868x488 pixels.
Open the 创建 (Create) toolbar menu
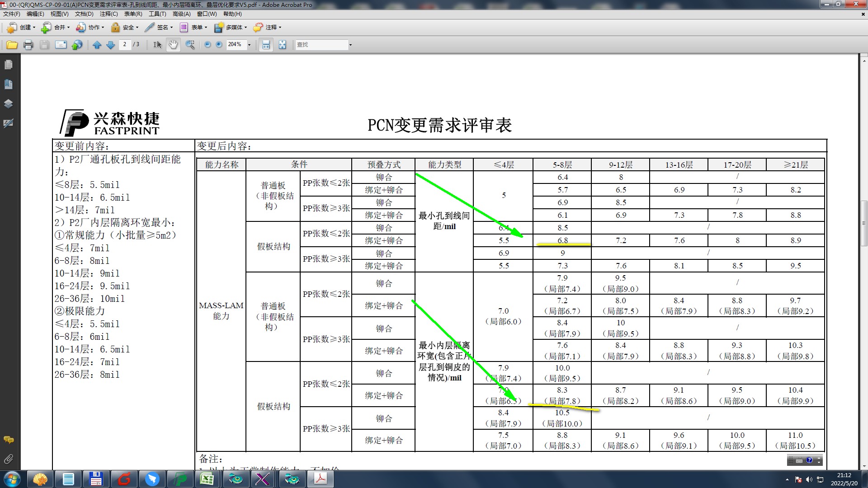(21, 28)
